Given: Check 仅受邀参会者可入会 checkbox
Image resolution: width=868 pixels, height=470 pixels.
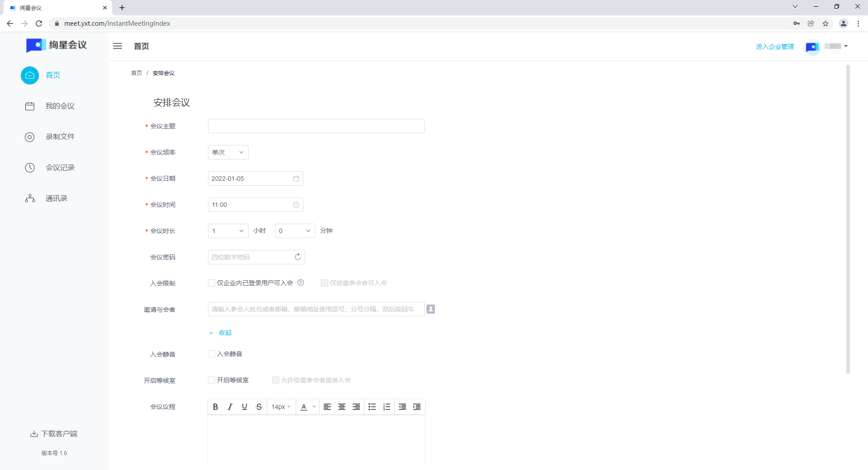Looking at the screenshot, I should point(325,283).
